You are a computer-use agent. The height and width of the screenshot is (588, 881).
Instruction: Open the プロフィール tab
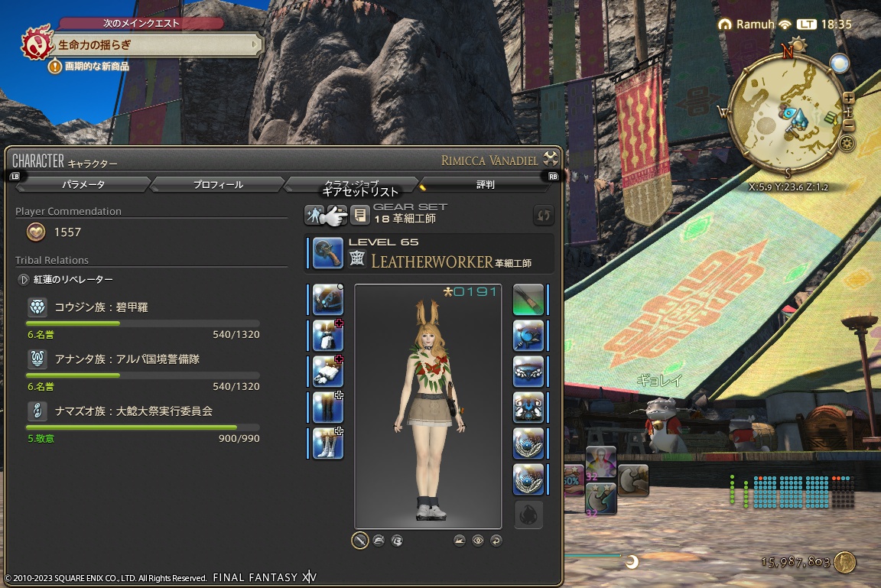coord(218,184)
